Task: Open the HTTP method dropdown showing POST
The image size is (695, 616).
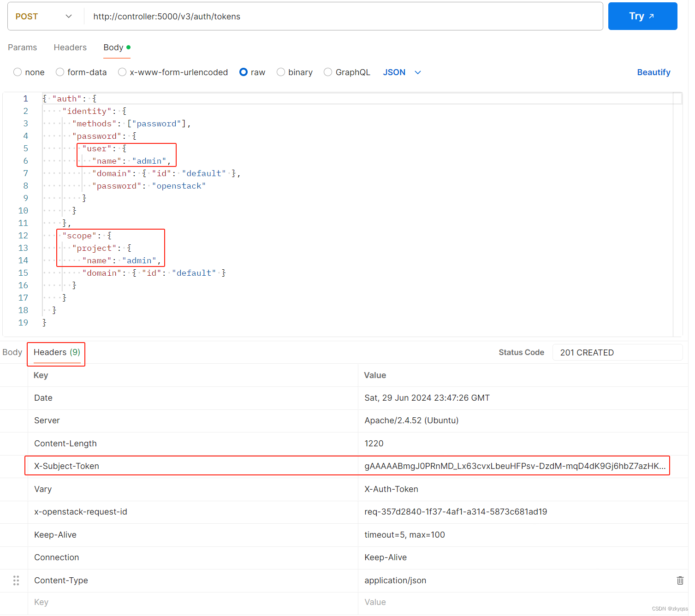Action: [x=45, y=16]
